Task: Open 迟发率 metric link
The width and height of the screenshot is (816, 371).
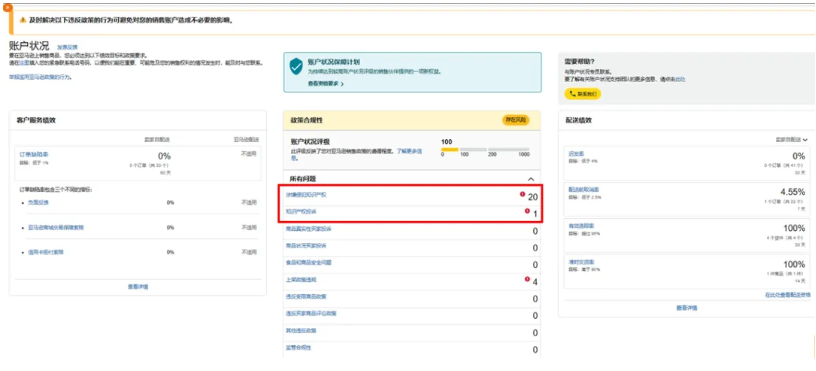Action: point(576,154)
